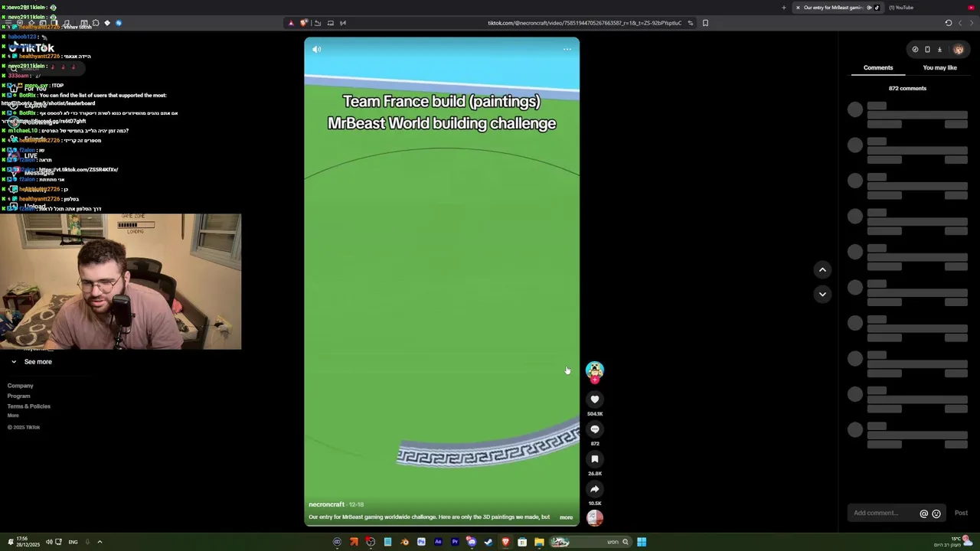
Task: Switch to the Comments tab
Action: [878, 68]
